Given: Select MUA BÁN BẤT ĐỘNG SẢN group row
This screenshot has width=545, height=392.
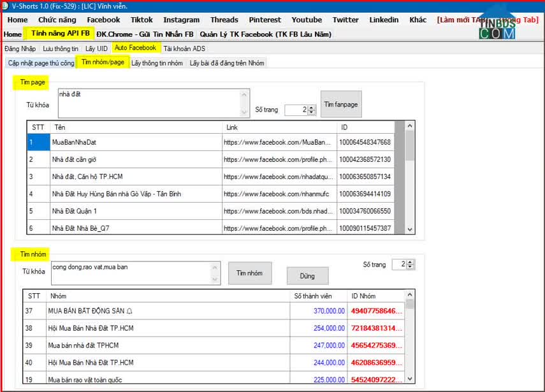Looking at the screenshot, I should [x=214, y=310].
